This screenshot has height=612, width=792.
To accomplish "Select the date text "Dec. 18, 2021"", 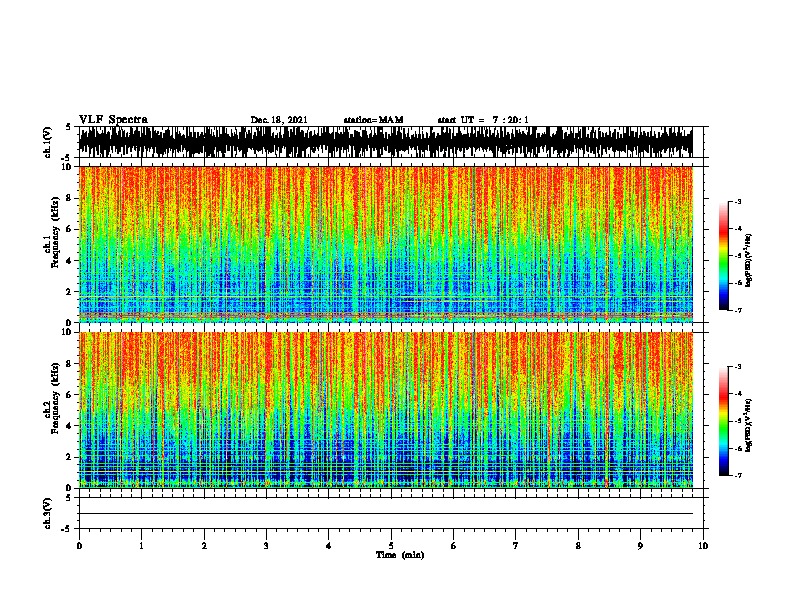I will 279,120.
